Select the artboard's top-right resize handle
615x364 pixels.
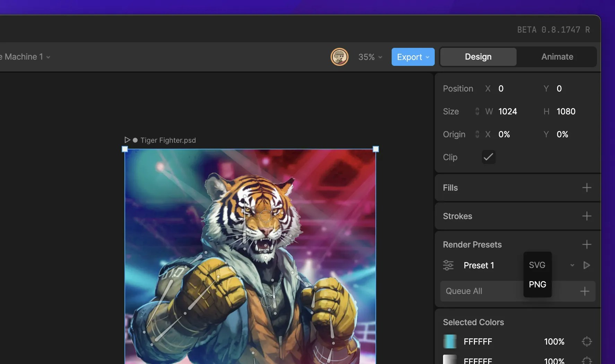[x=376, y=149]
